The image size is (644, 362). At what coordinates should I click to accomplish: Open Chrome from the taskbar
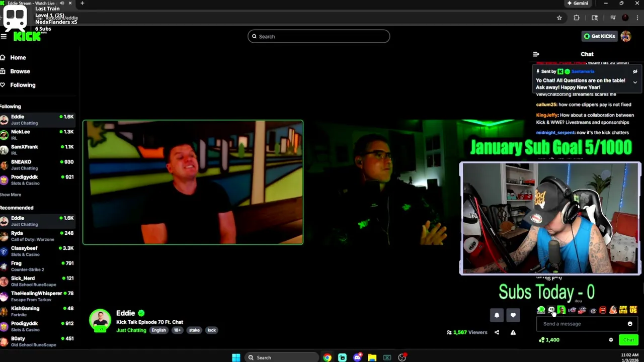(x=328, y=357)
